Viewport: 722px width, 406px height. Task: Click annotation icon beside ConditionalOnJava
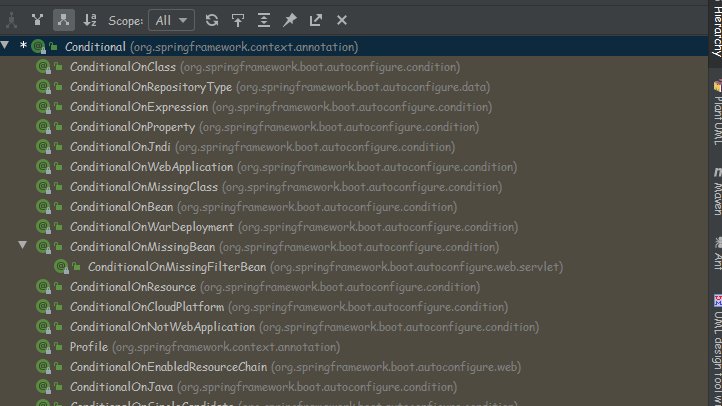(44, 387)
